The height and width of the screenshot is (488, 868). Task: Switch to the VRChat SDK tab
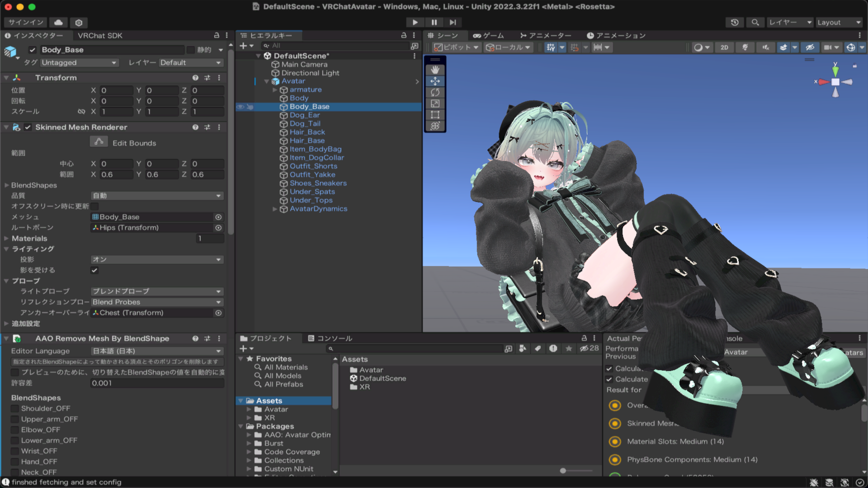point(100,36)
